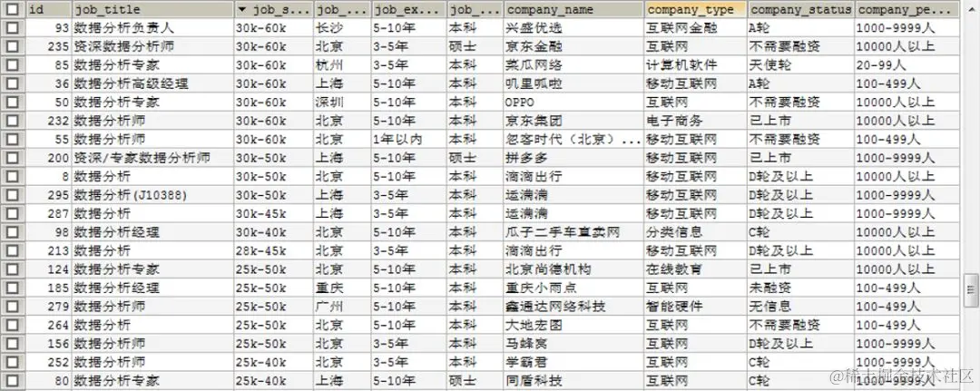
Task: Enable the checkbox for the 大地宏图 row
Action: [x=13, y=325]
